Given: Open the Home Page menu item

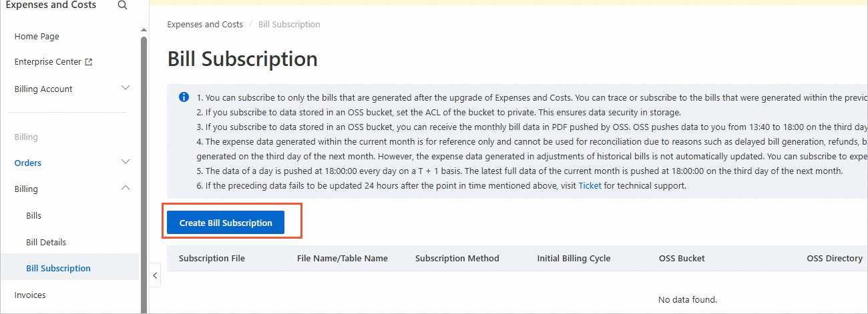Looking at the screenshot, I should pos(37,37).
